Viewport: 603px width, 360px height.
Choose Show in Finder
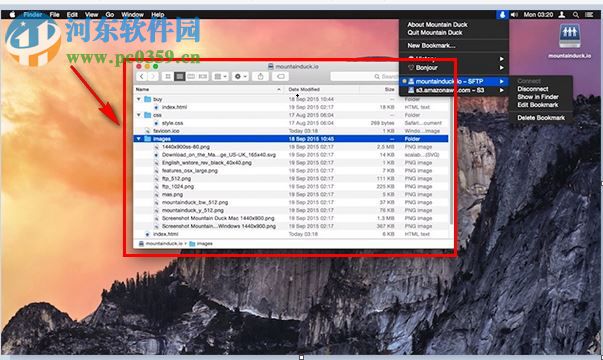coord(538,97)
